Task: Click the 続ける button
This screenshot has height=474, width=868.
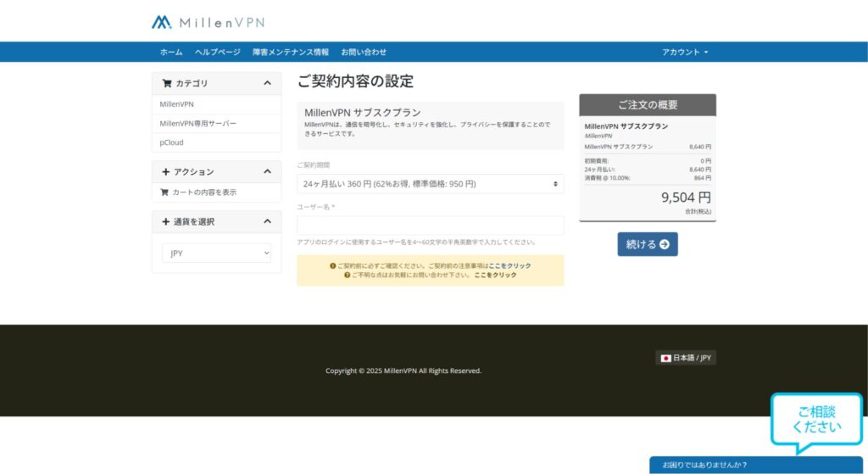Action: tap(648, 244)
